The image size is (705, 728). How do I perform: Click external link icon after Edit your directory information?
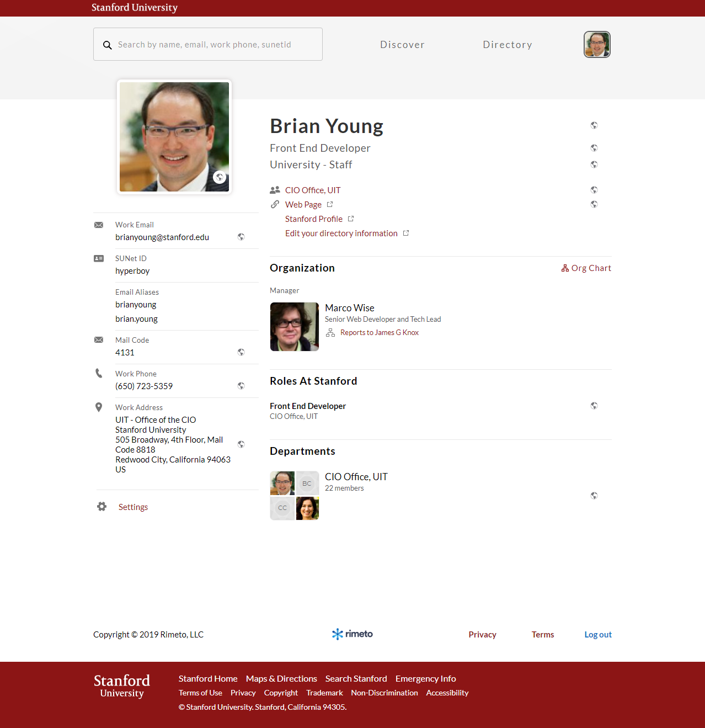click(406, 233)
